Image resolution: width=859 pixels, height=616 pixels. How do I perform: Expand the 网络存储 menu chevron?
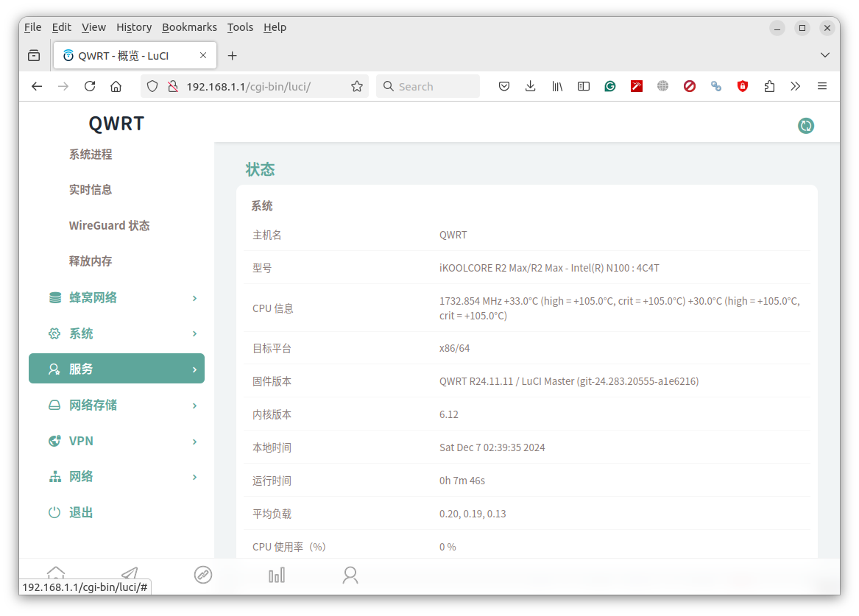tap(194, 406)
